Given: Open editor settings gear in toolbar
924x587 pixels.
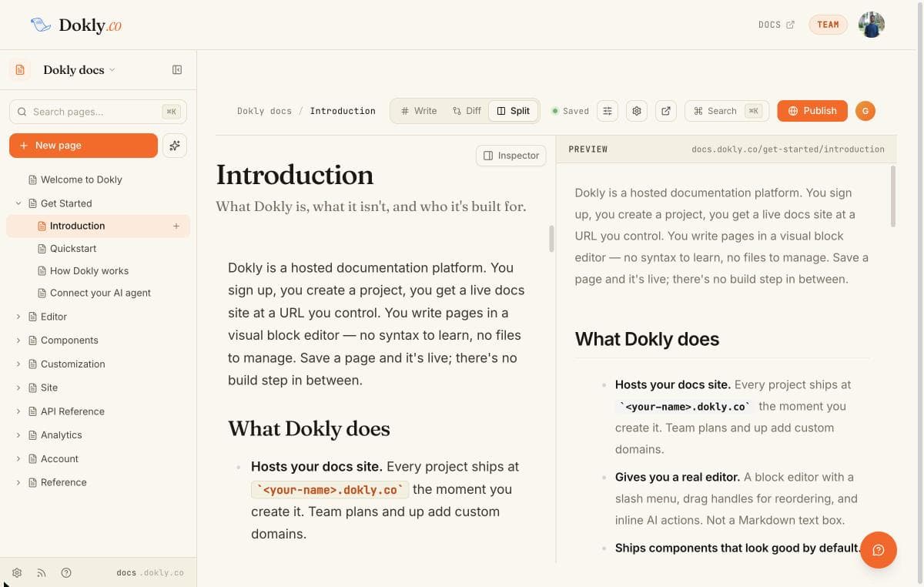Looking at the screenshot, I should click(x=637, y=111).
